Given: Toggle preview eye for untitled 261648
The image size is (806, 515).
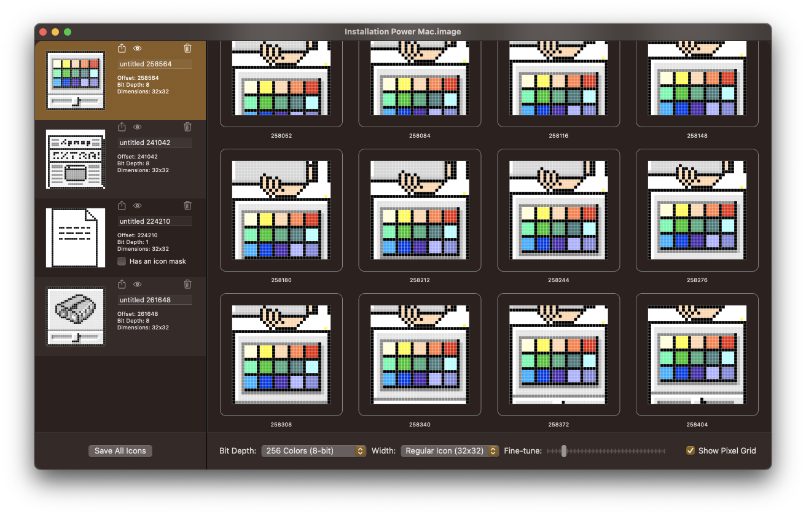Looking at the screenshot, I should (x=137, y=284).
